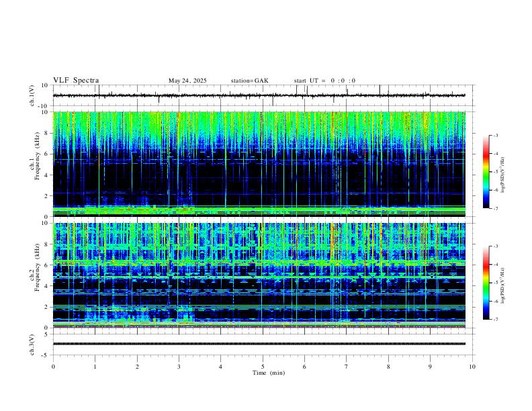
Task: Click the "4" kHz tick on ch.2 frequency axis
Action: pyautogui.click(x=47, y=286)
